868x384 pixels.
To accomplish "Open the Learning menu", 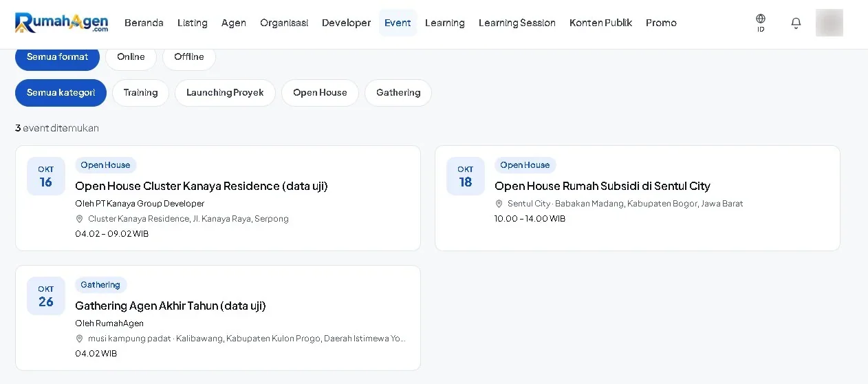I will pyautogui.click(x=445, y=23).
